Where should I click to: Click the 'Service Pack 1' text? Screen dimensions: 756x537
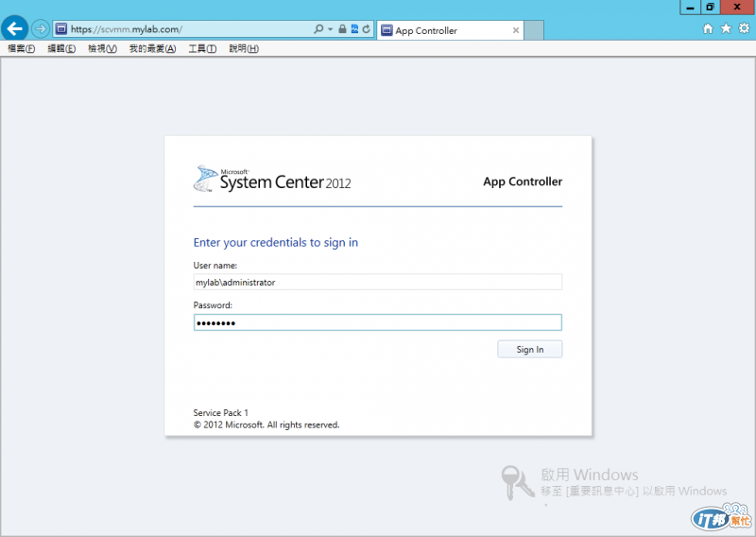point(221,413)
